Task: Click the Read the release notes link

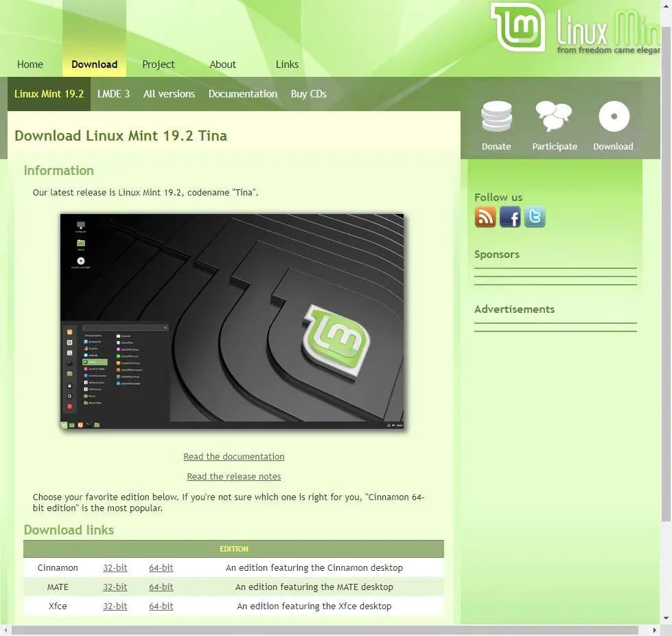Action: click(234, 476)
